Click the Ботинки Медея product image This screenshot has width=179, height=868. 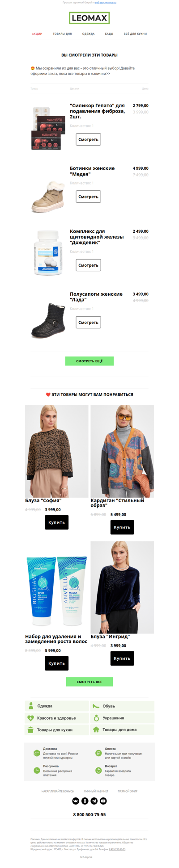point(48,195)
